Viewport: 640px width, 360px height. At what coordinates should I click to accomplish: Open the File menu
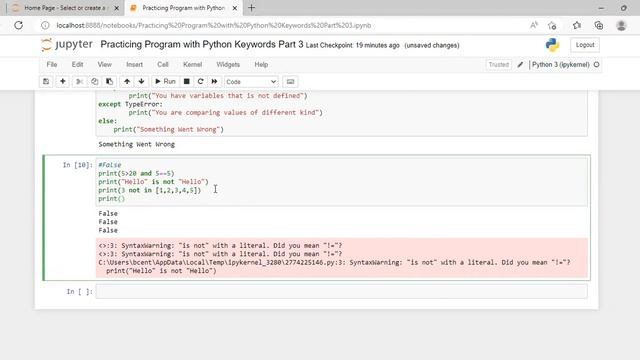tap(52, 64)
